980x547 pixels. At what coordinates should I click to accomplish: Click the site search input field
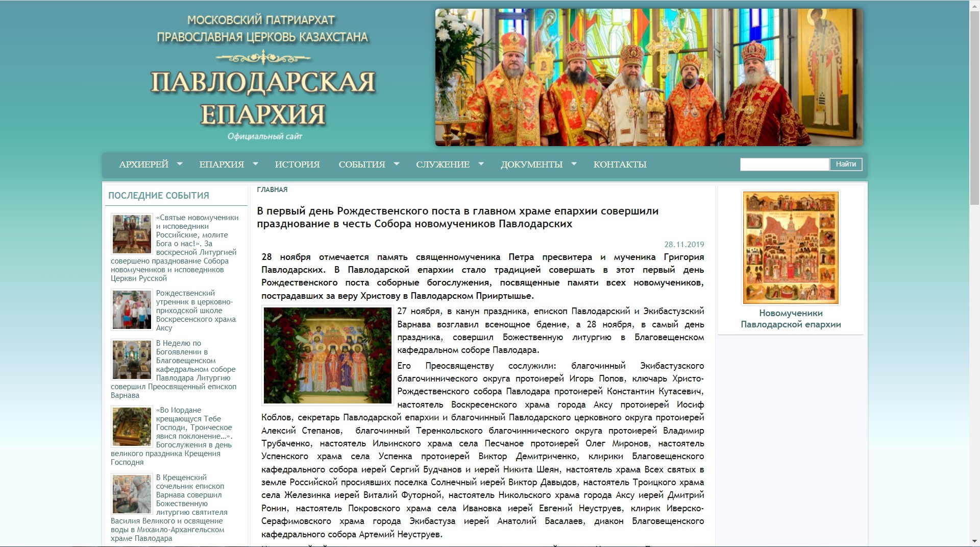(x=785, y=164)
